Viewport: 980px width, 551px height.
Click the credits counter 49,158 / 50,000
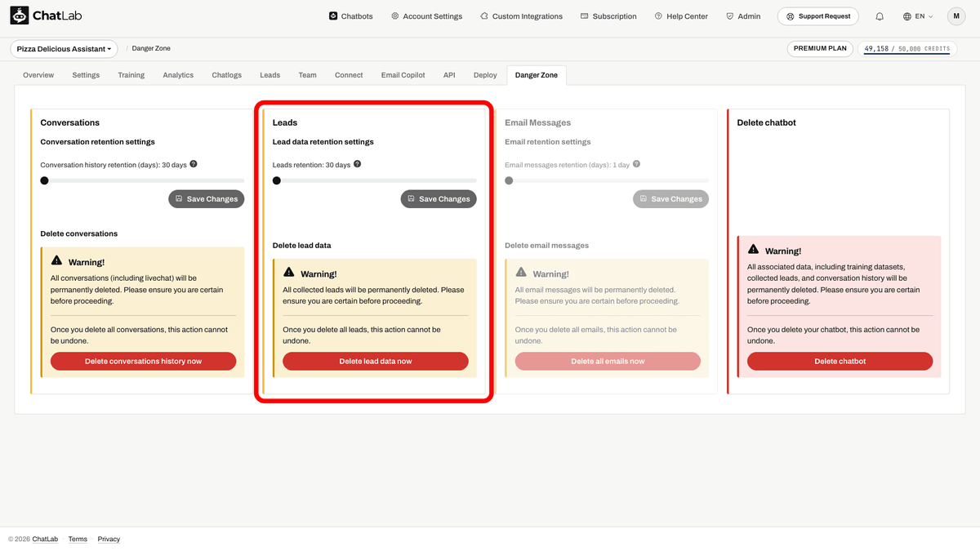pos(906,49)
